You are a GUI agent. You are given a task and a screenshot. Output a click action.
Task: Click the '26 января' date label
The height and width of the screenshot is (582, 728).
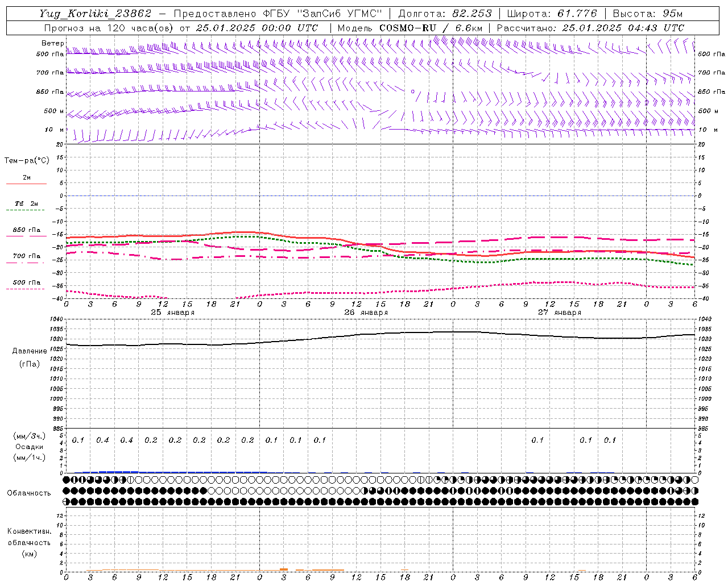click(x=366, y=313)
